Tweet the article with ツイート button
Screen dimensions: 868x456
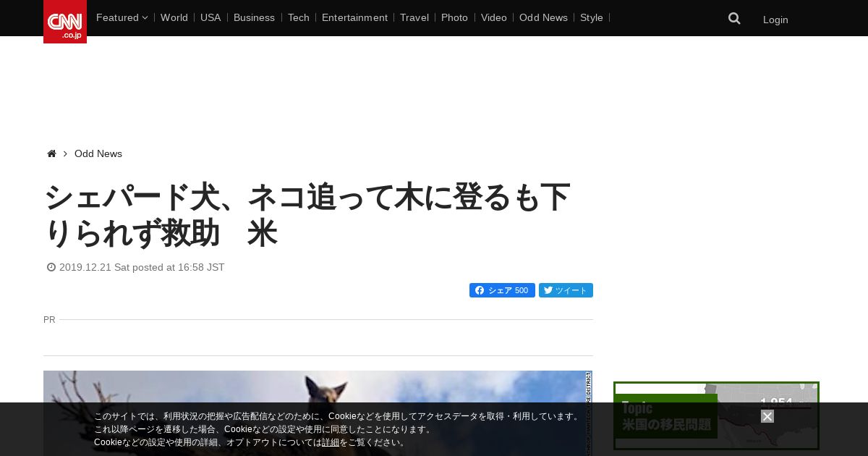tap(566, 290)
